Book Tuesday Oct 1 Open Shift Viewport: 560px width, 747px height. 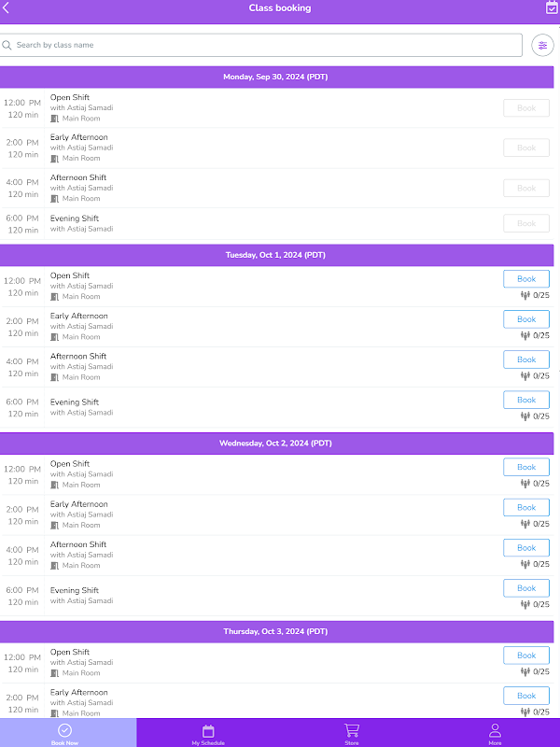pyautogui.click(x=526, y=279)
